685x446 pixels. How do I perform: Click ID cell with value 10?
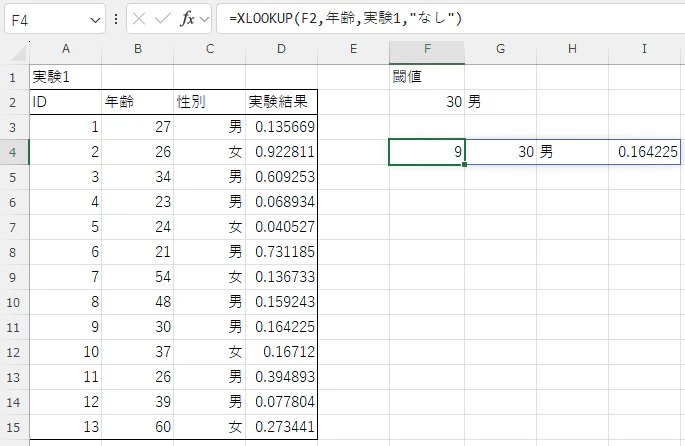coord(66,352)
